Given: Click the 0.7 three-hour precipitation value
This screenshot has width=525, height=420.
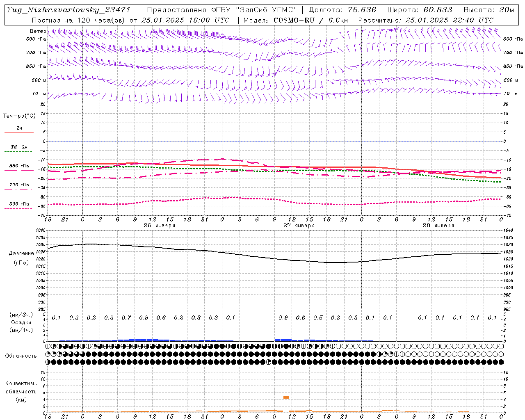Looking at the screenshot, I should [126, 317].
